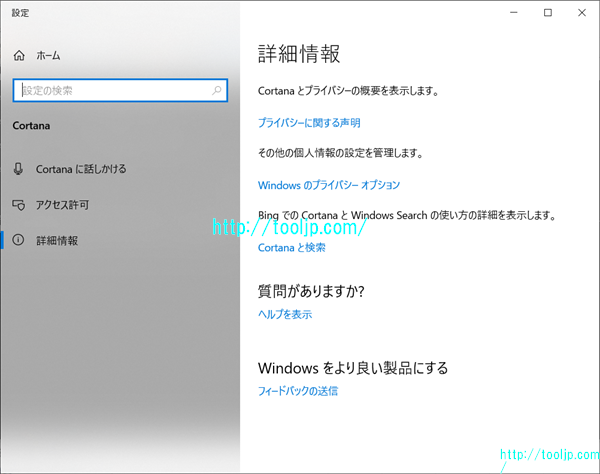600x474 pixels.
Task: Focus the 設定の検索 search box
Action: coord(120,90)
